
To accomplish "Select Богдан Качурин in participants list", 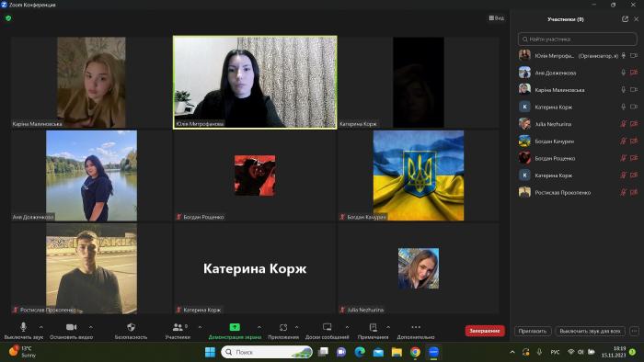I will 578,141.
